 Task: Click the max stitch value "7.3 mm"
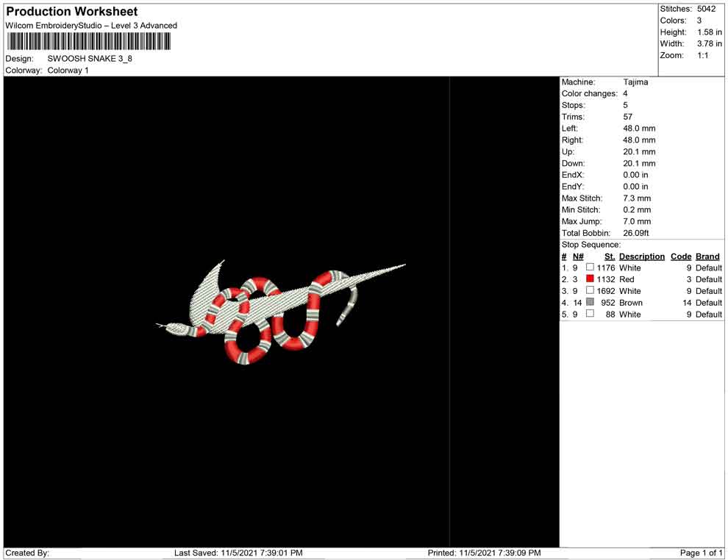point(637,198)
